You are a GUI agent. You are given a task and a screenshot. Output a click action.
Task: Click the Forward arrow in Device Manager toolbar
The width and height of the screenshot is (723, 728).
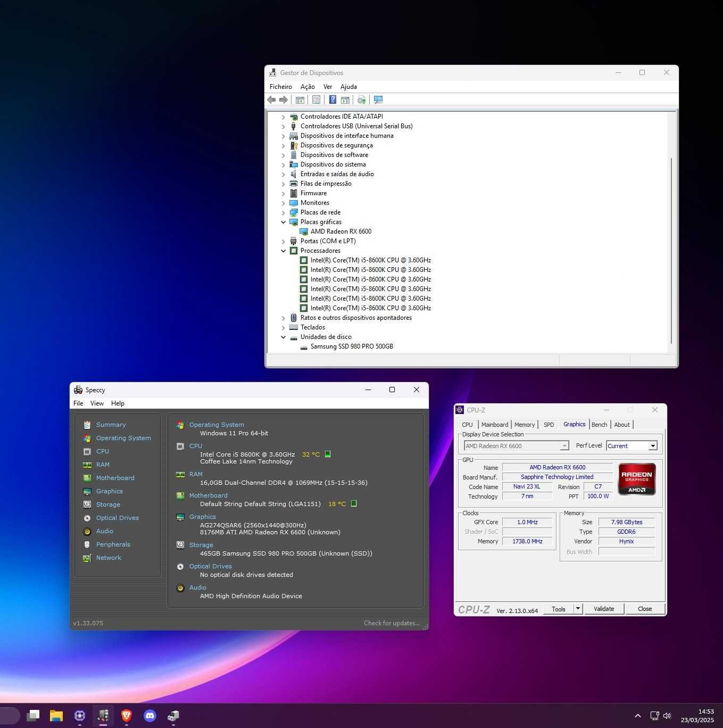(x=284, y=100)
